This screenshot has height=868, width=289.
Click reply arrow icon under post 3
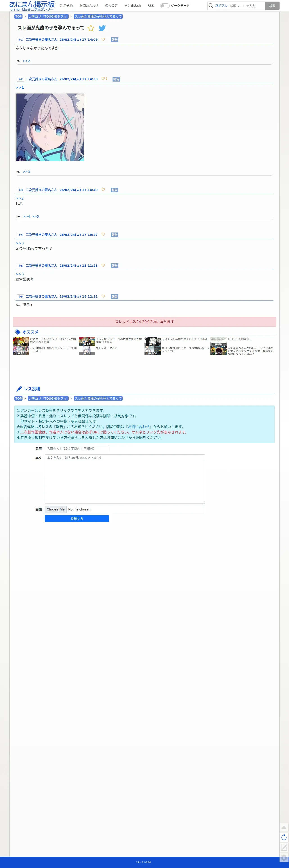18,217
